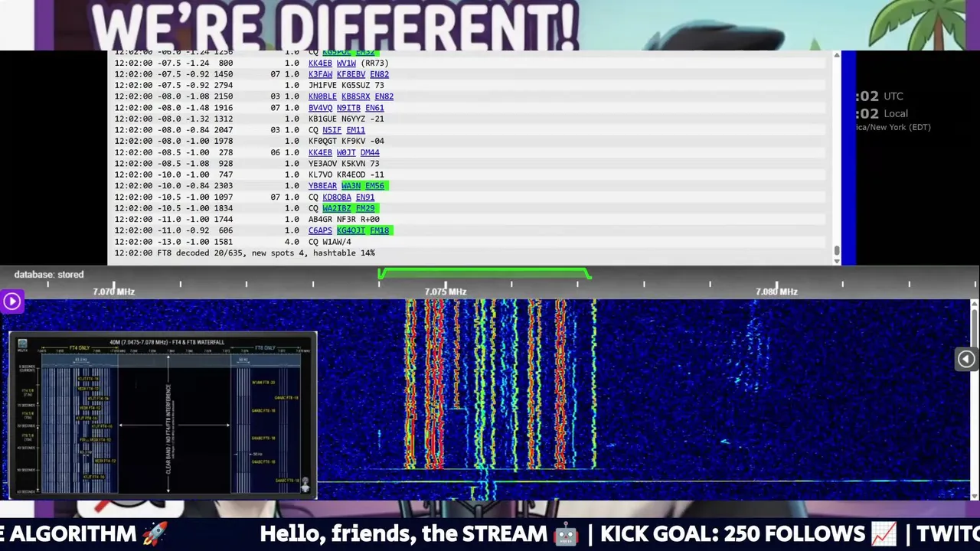Click the 7.075 MHz frequency label
The width and height of the screenshot is (980, 551).
(x=446, y=292)
